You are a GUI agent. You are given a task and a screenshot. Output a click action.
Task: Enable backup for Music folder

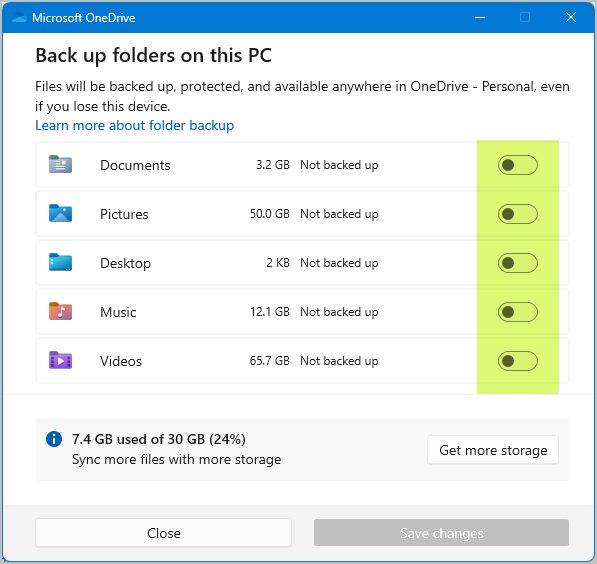pyautogui.click(x=517, y=312)
